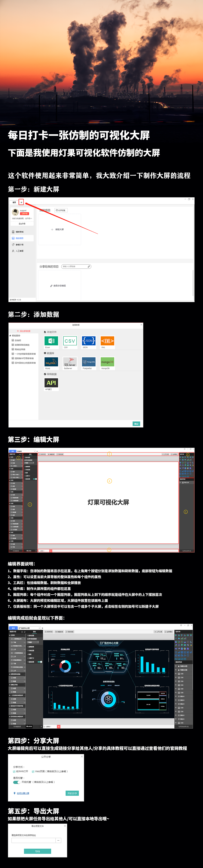Viewport: 203px width, 868px height.
Task: Click 编辑数据 in the 工厂监控中心大屏 editor toolbar
Action: pos(59,632)
